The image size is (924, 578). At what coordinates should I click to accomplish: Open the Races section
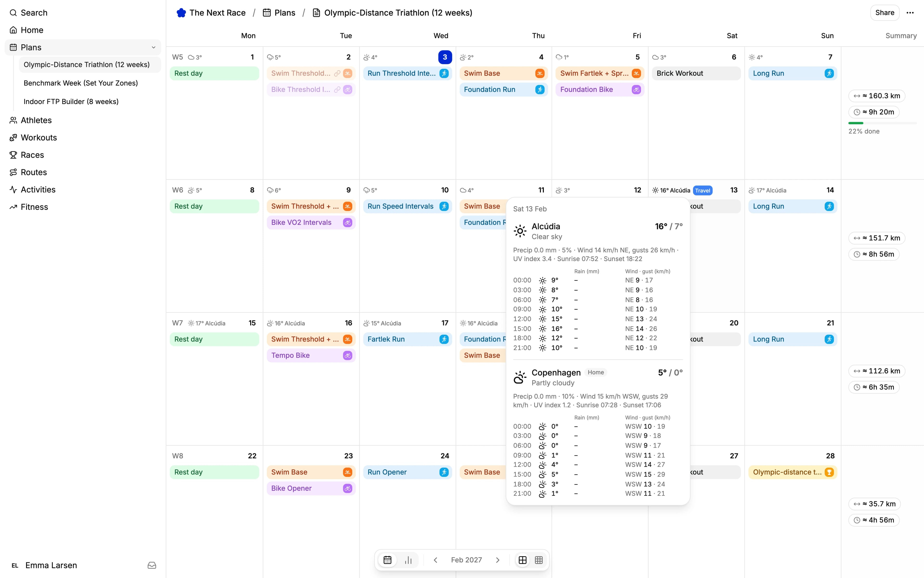(83, 155)
